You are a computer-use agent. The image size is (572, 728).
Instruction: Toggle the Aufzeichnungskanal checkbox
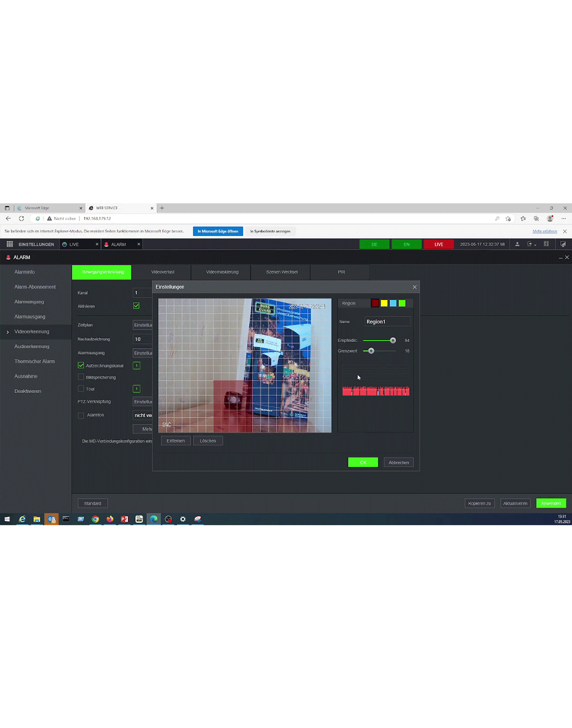(81, 366)
